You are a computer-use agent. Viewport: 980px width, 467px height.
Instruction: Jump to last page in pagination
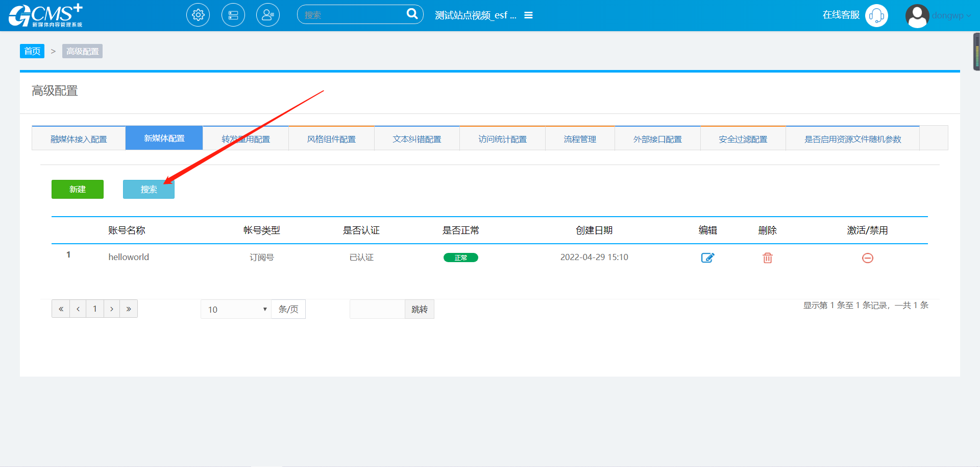(x=129, y=309)
